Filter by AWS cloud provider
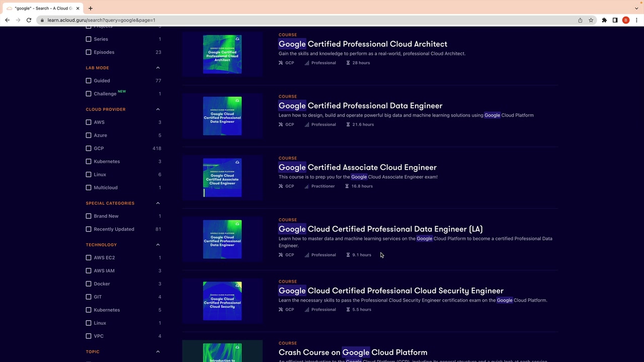Viewport: 644px width, 362px height. point(89,122)
